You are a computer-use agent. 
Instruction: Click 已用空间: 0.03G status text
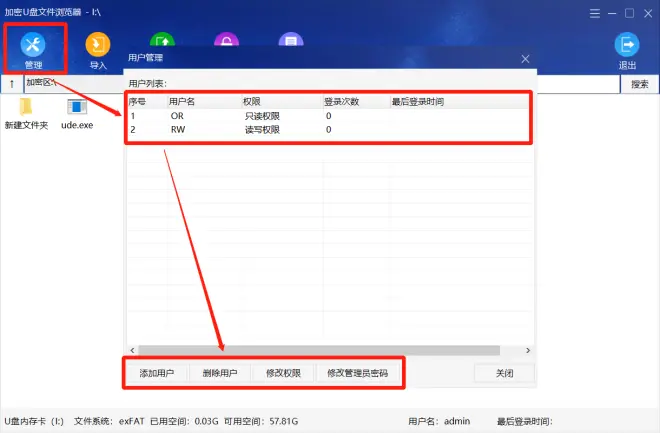click(x=184, y=421)
